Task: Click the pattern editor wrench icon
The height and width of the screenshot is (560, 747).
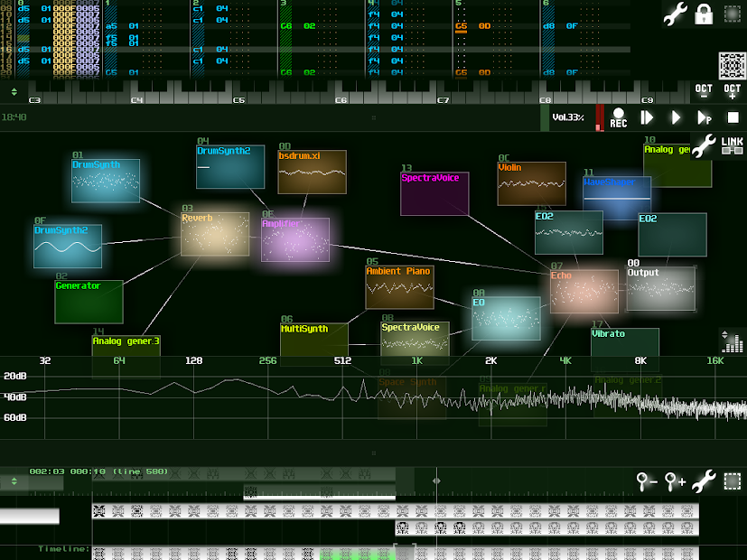Action: (675, 14)
